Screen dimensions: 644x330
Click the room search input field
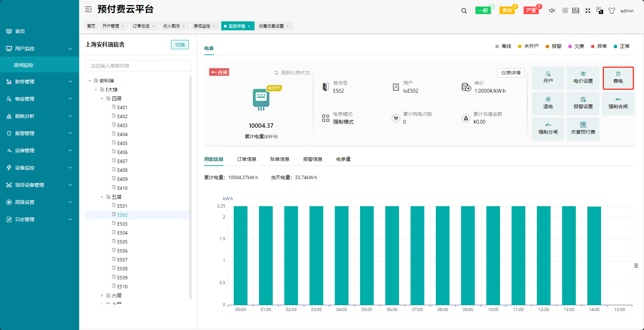138,66
